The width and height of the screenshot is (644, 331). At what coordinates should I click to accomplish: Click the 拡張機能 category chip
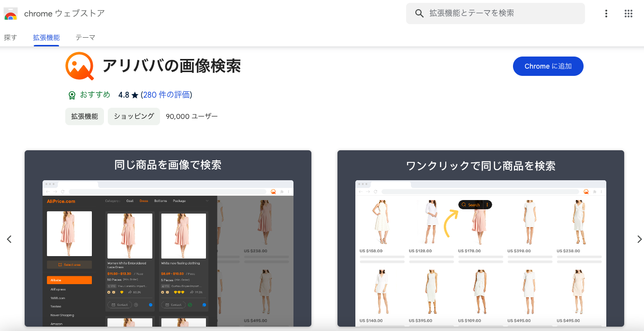85,116
